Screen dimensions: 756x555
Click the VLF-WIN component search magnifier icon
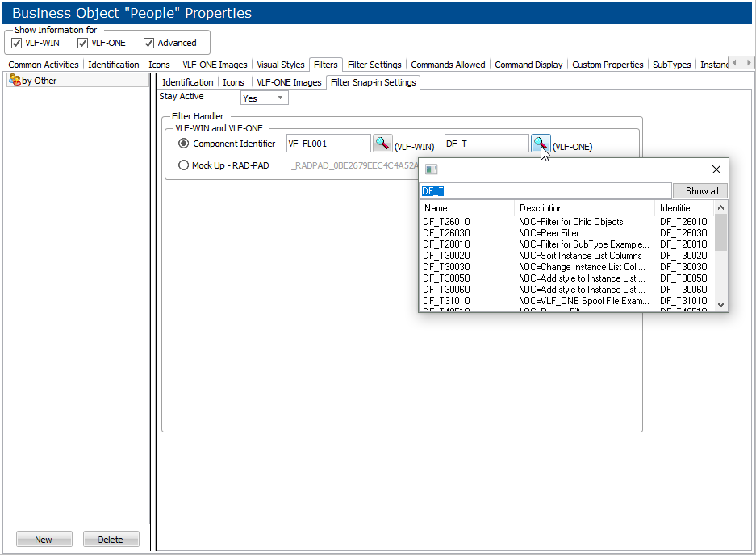click(382, 144)
